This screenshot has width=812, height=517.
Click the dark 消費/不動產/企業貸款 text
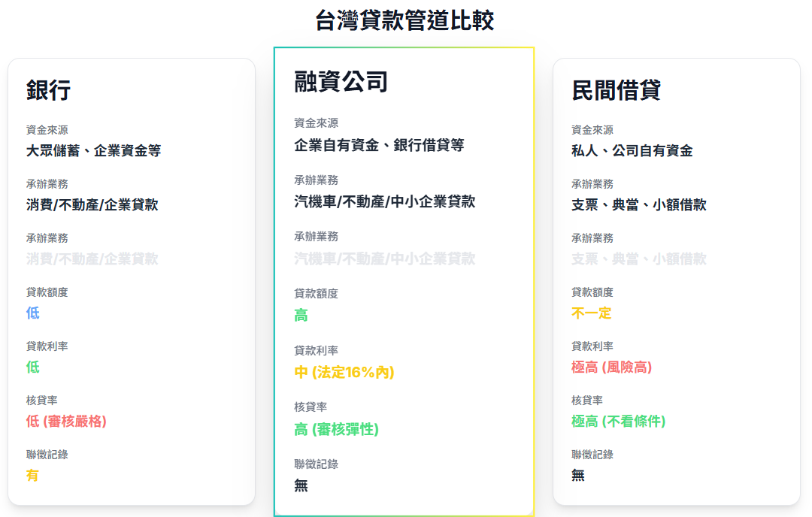pyautogui.click(x=92, y=204)
